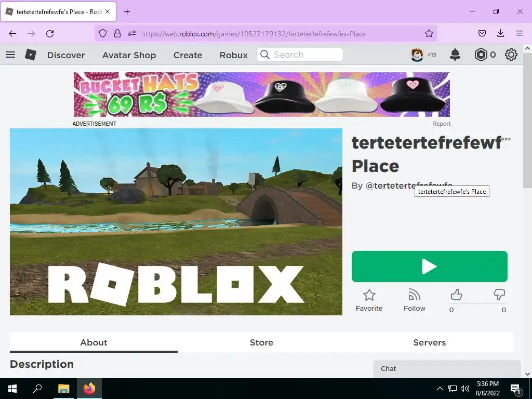532x399 pixels.
Task: Bookmark this page with the star
Action: (429, 33)
